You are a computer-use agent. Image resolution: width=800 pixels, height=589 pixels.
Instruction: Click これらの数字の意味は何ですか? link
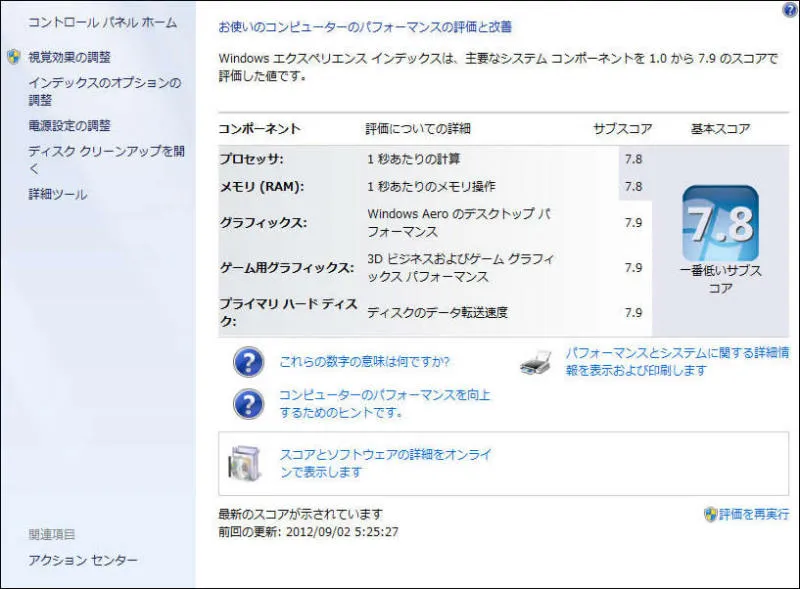[x=364, y=362]
